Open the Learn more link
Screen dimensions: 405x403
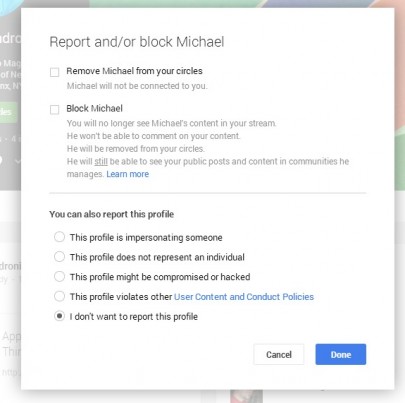click(128, 174)
